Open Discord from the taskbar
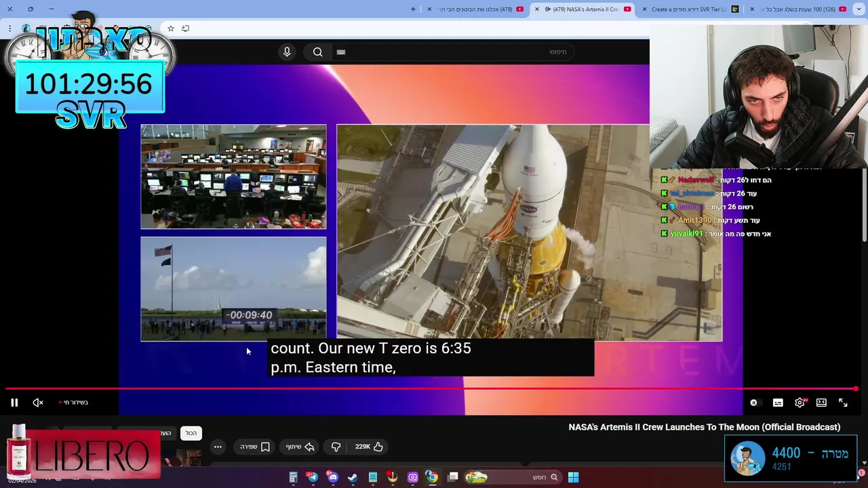The height and width of the screenshot is (488, 868). pyautogui.click(x=332, y=477)
